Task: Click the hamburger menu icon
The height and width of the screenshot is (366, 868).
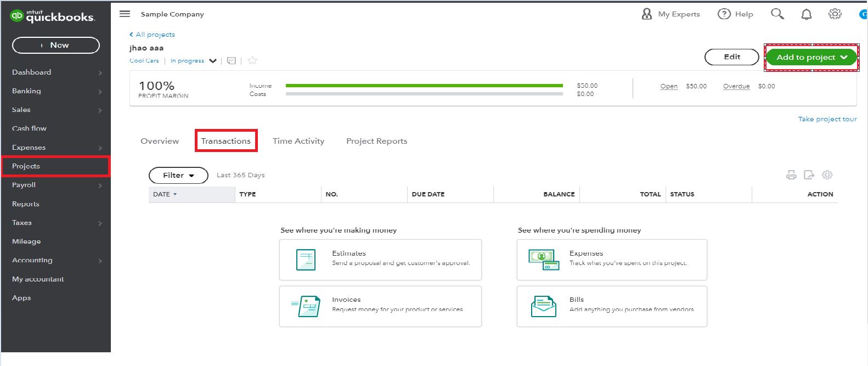Action: tap(125, 14)
